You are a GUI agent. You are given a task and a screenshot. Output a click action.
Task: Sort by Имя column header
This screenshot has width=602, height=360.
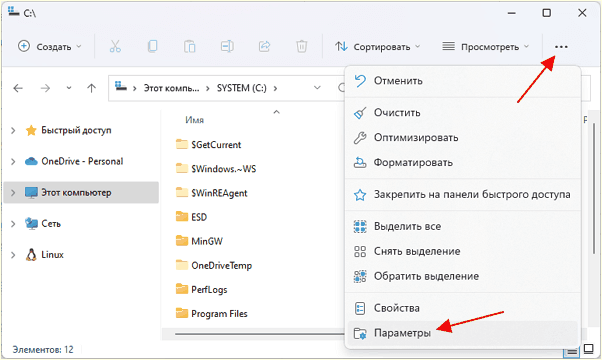point(194,120)
